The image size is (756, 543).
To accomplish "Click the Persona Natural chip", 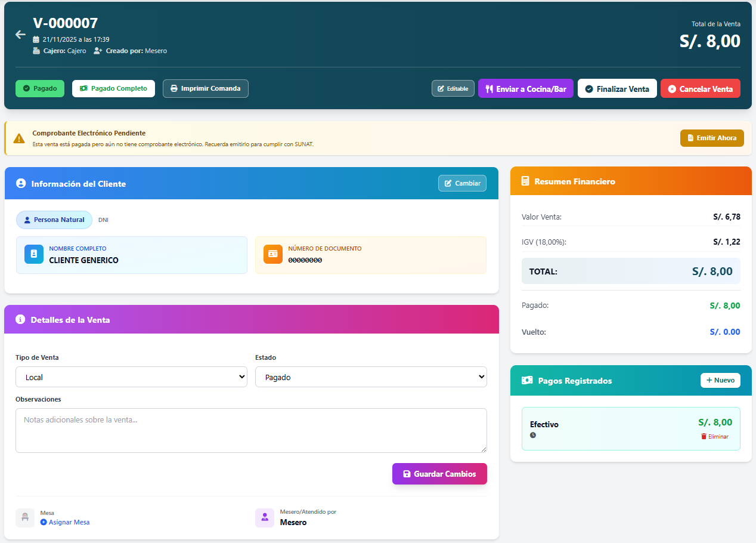I will [54, 220].
